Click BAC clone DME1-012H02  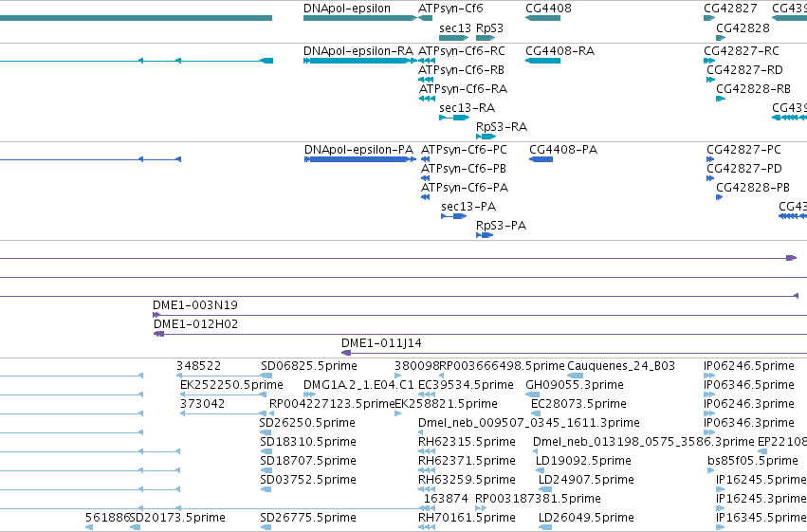tap(195, 324)
